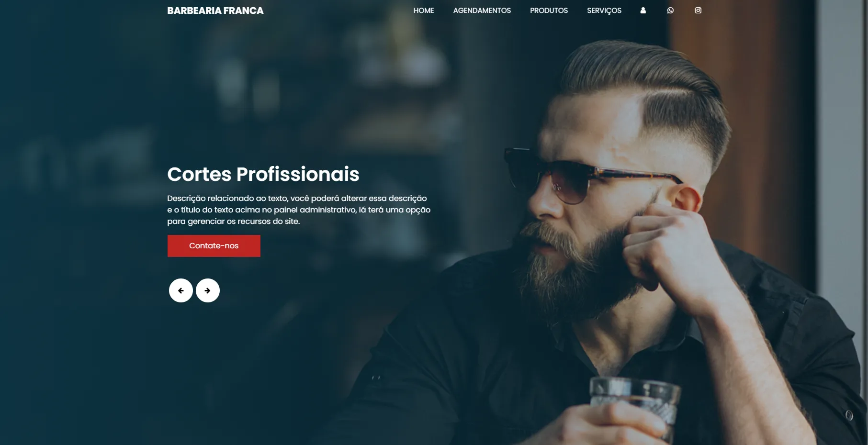The height and width of the screenshot is (445, 868).
Task: Open the WhatsApp contact icon
Action: click(670, 11)
